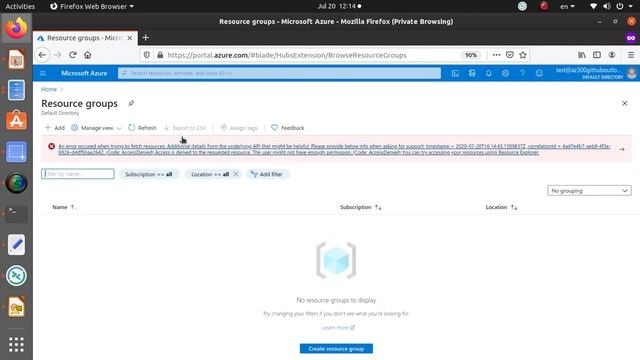The width and height of the screenshot is (640, 360).
Task: Open the Learn more link
Action: (x=338, y=328)
